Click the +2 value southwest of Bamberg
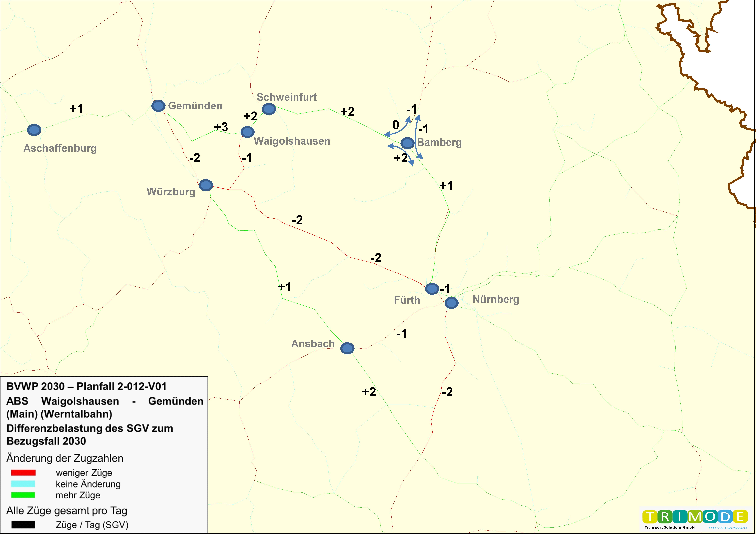Screen dimensions: 756x534 click(x=401, y=158)
